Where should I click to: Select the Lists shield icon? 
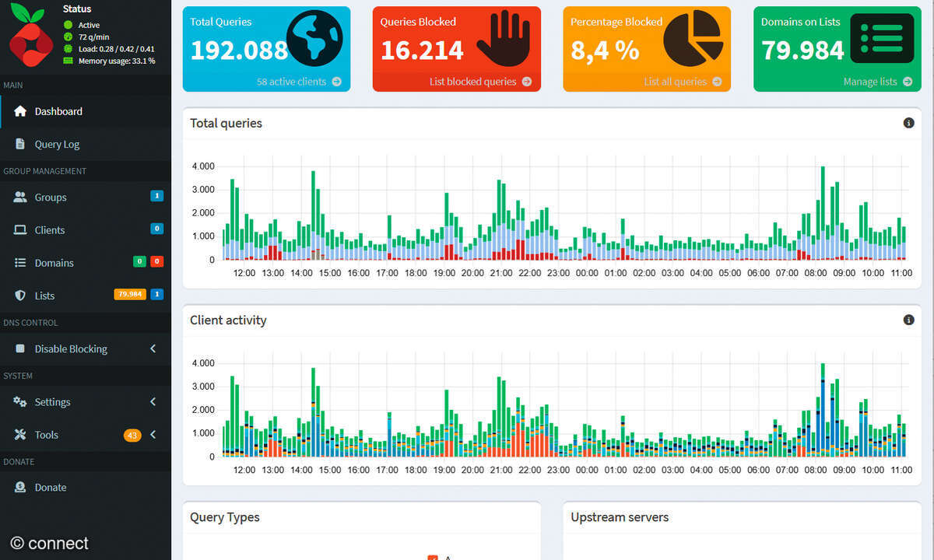point(21,295)
